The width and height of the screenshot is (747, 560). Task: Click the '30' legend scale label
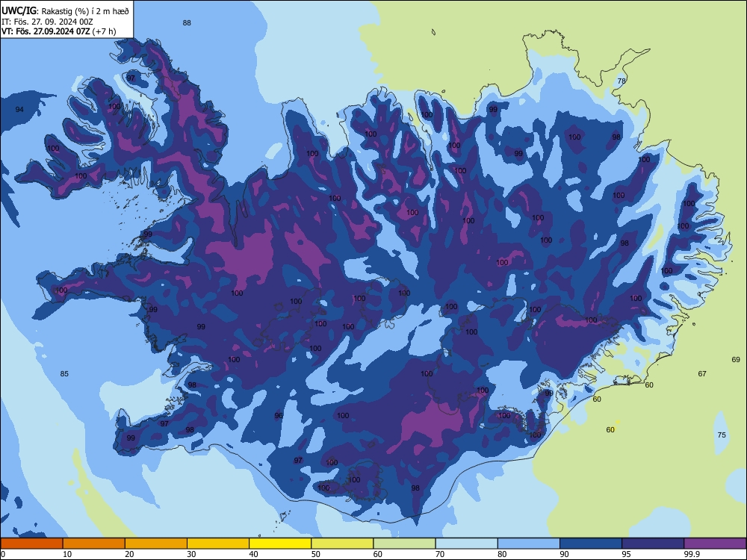click(191, 554)
